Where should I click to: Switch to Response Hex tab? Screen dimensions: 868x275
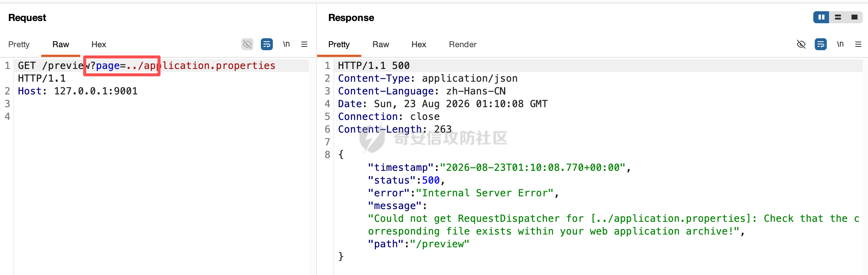coord(419,44)
